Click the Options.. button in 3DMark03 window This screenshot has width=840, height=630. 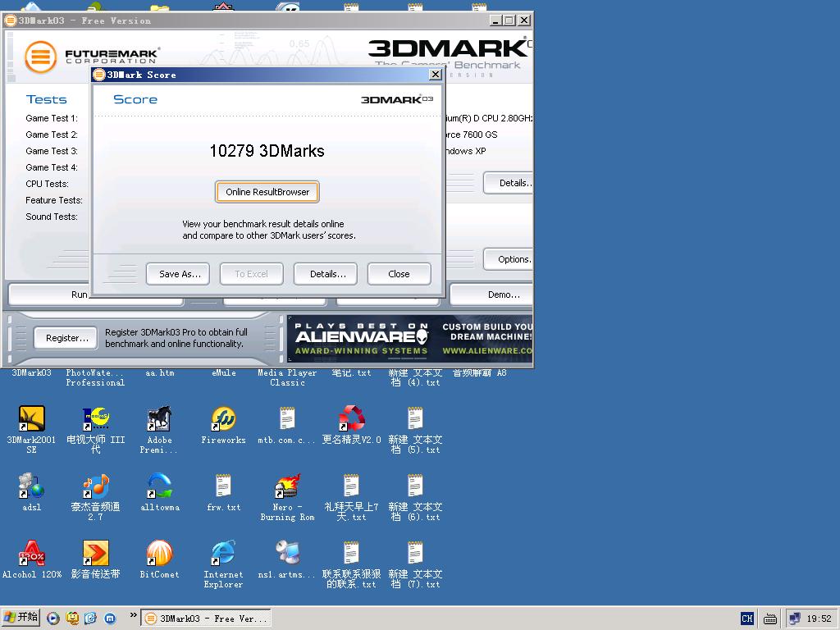click(509, 259)
